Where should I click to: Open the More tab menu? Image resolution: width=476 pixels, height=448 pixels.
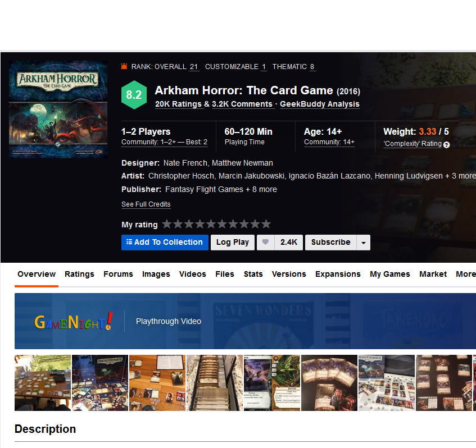point(466,274)
